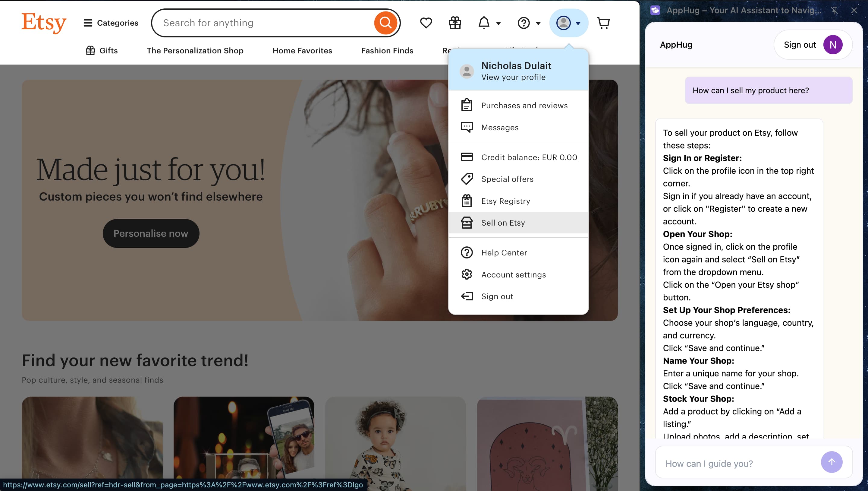Click the 'Made just for you!' banner headline
Image resolution: width=868 pixels, height=491 pixels.
tap(151, 169)
